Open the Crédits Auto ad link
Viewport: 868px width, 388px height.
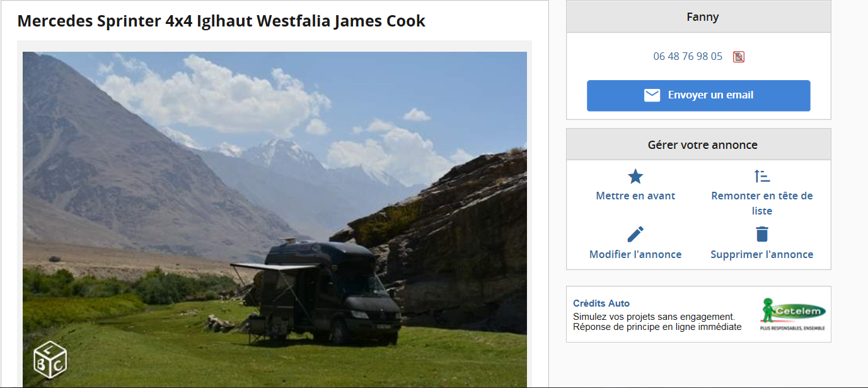tap(601, 303)
